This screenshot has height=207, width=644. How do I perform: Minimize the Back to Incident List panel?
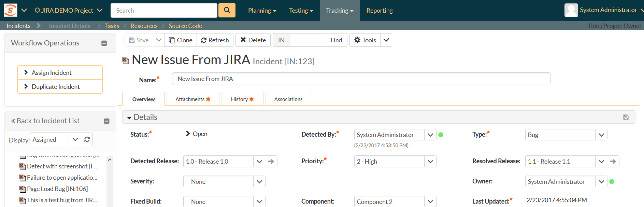tap(106, 121)
